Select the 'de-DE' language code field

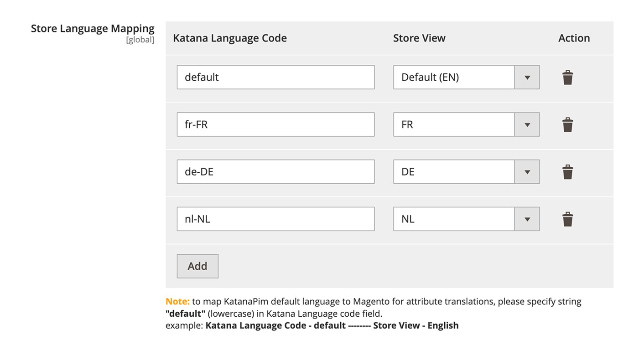275,172
